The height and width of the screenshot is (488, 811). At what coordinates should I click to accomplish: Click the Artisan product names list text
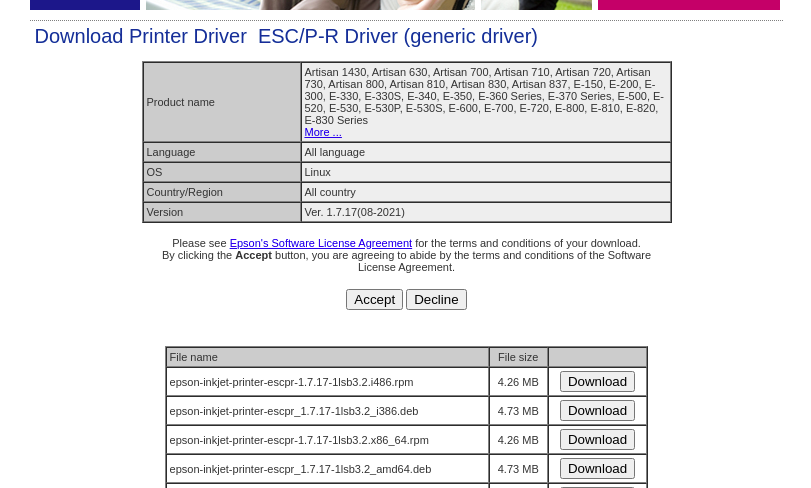point(484,96)
